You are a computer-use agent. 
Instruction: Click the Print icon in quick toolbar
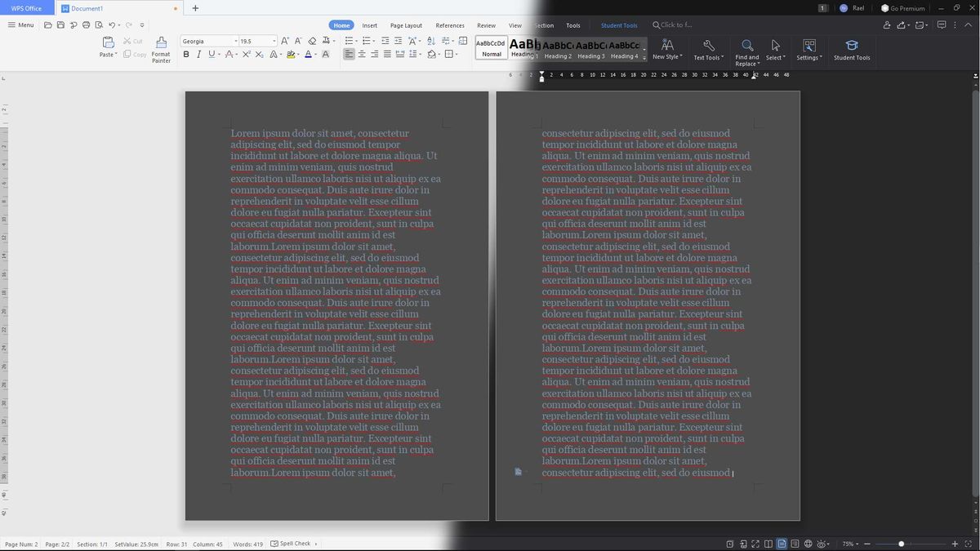click(86, 25)
